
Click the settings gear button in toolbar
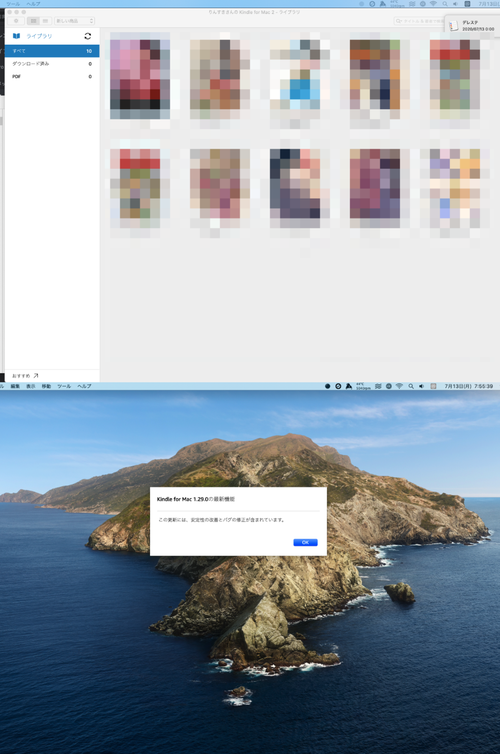click(x=16, y=21)
